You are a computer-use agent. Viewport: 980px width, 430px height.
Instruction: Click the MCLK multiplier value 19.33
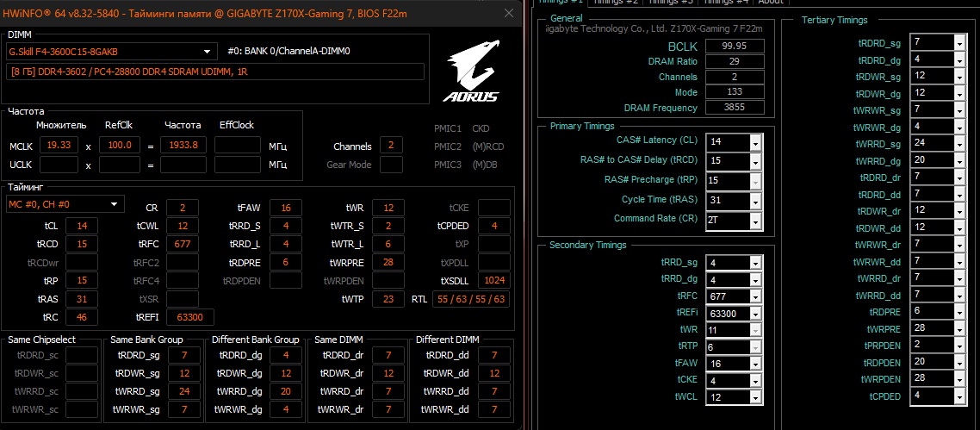(59, 145)
